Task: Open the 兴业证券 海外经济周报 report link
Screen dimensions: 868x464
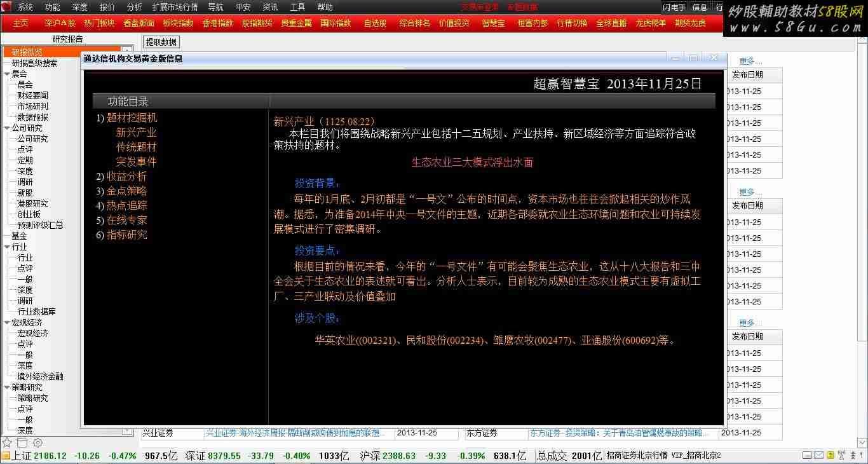Action: [x=295, y=433]
